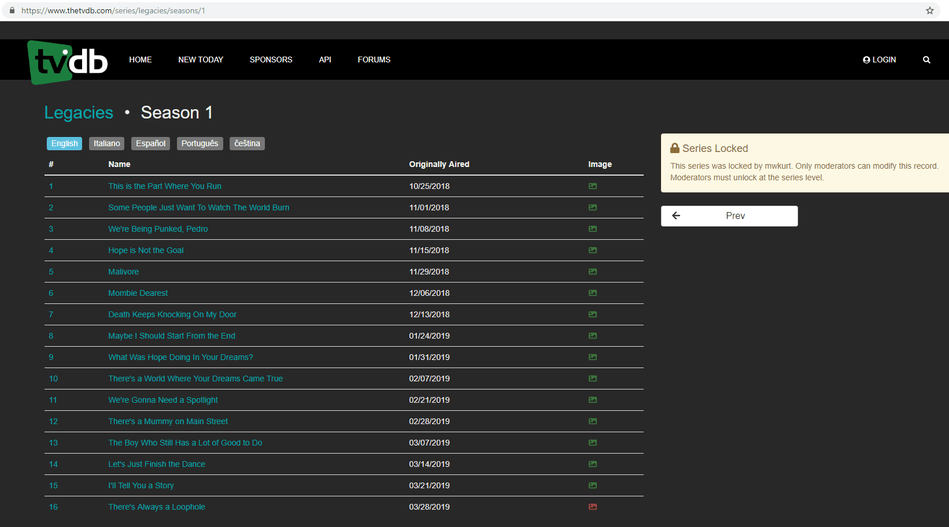Open We're Gonna Need a Spotlight
The width and height of the screenshot is (949, 527).
click(x=163, y=400)
